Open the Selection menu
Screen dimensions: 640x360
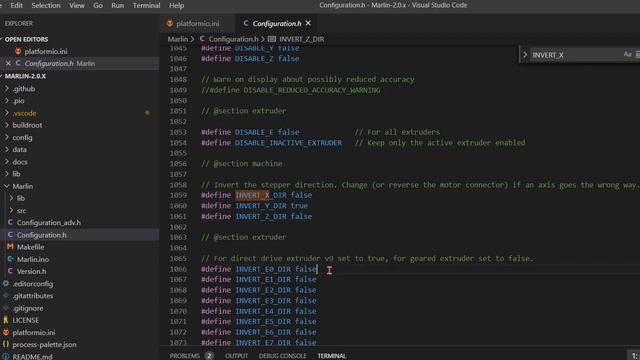[46, 5]
